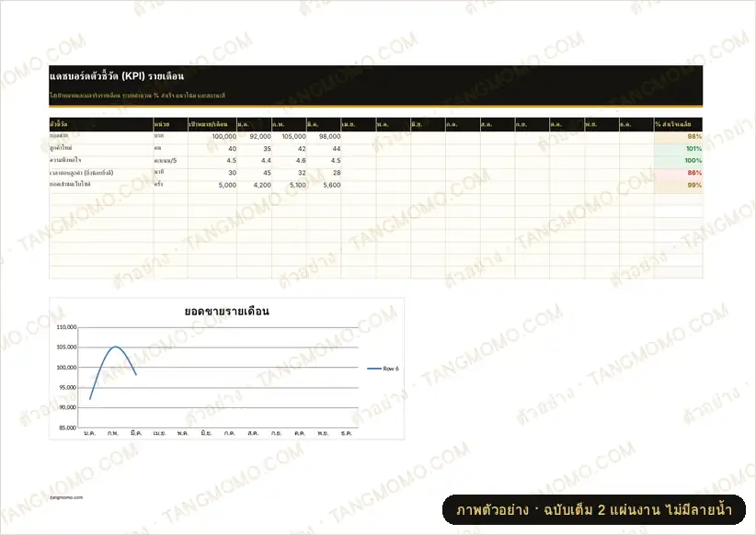Click the 5,000 target cell
Screen dimensions: 756x535
(212, 185)
